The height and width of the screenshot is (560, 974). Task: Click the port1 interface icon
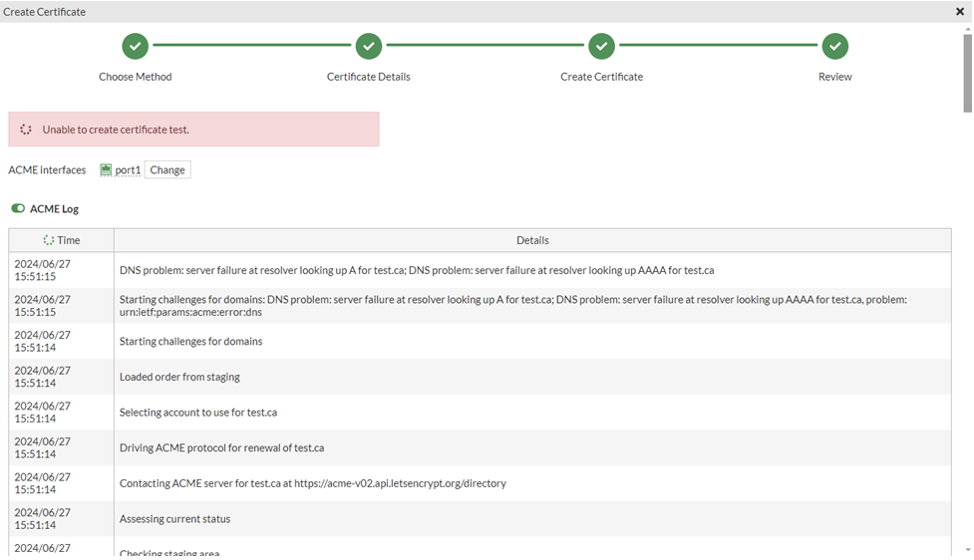[x=106, y=170]
